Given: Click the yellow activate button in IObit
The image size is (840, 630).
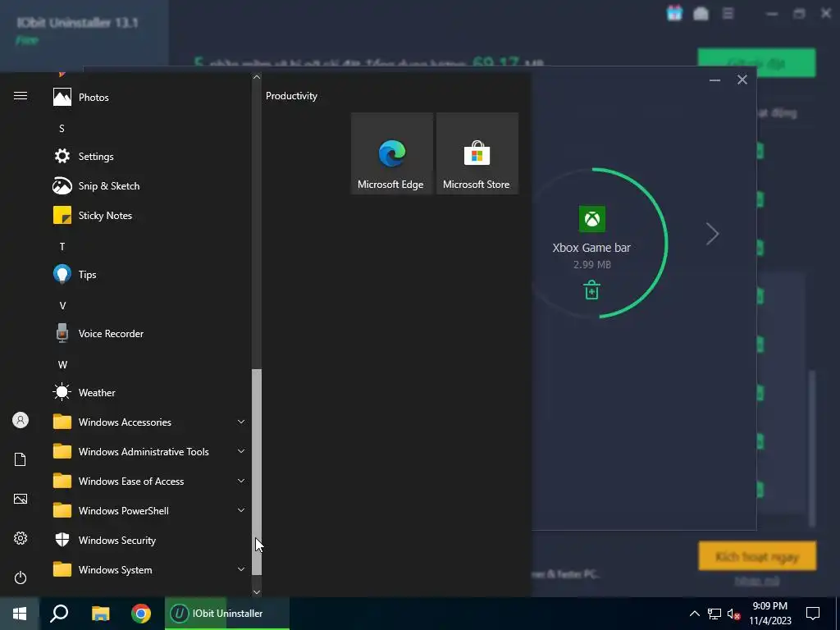Looking at the screenshot, I should [x=757, y=555].
